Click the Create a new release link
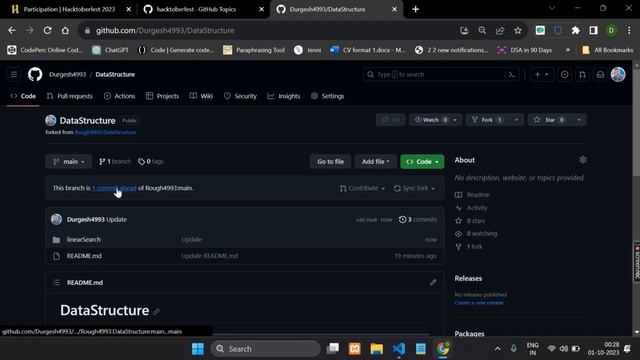This screenshot has width=640, height=360. [x=479, y=303]
